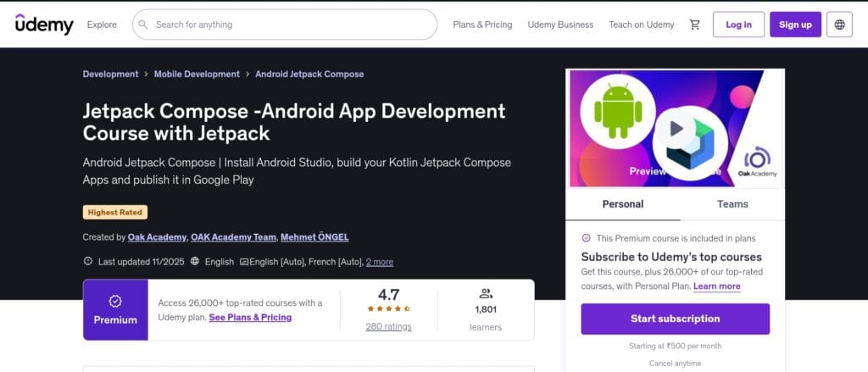Screen dimensions: 868x372
Task: Open Plans & Pricing in header
Action: (482, 25)
